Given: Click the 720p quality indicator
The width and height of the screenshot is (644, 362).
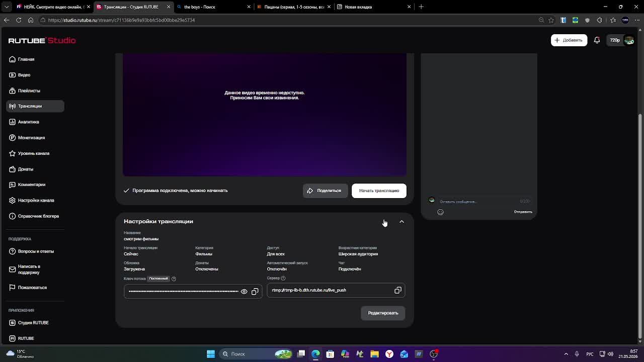Looking at the screenshot, I should (615, 40).
